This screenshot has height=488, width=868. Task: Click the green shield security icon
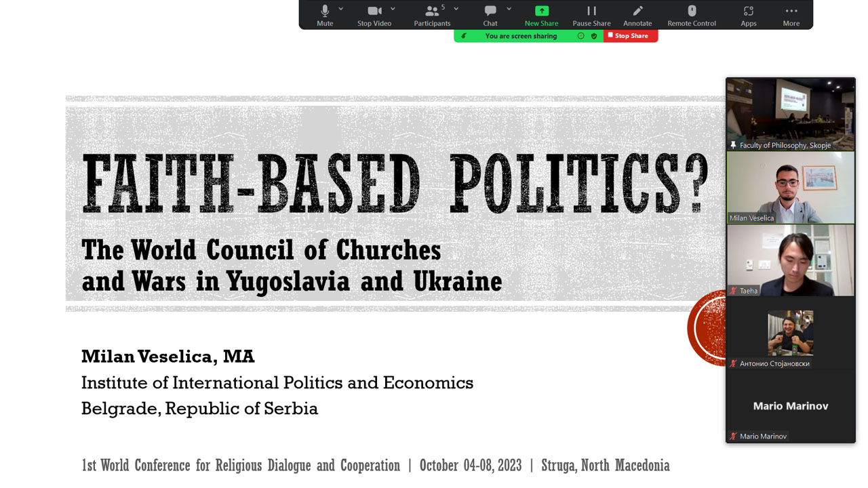pos(594,36)
